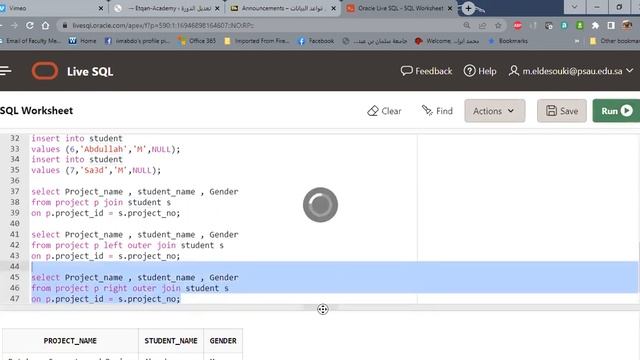Click the GENDER column header

pos(223,340)
